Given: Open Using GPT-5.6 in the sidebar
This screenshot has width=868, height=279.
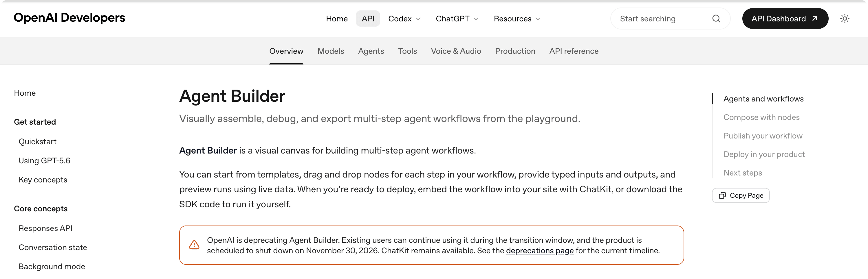Looking at the screenshot, I should click(44, 161).
